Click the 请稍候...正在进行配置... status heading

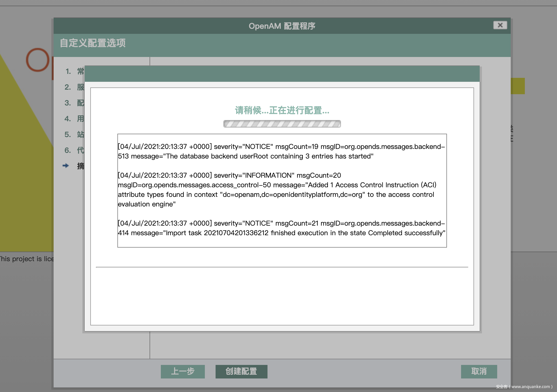[282, 111]
